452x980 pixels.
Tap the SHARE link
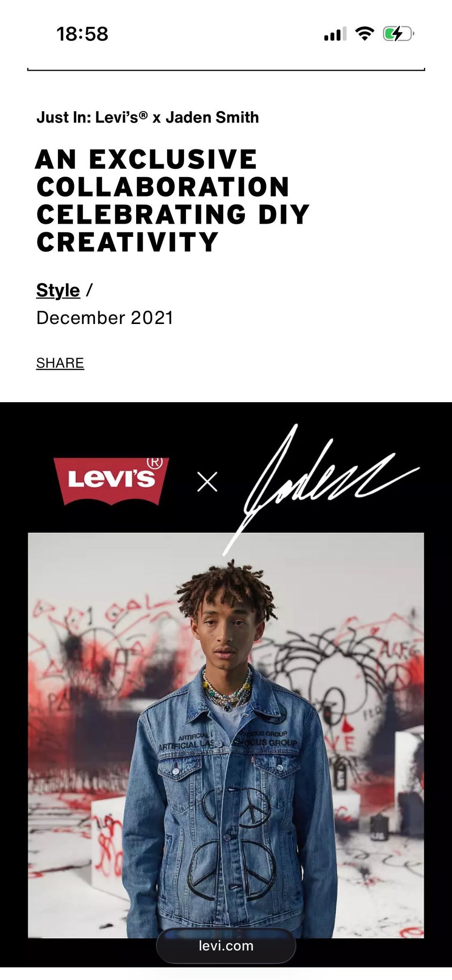click(60, 363)
